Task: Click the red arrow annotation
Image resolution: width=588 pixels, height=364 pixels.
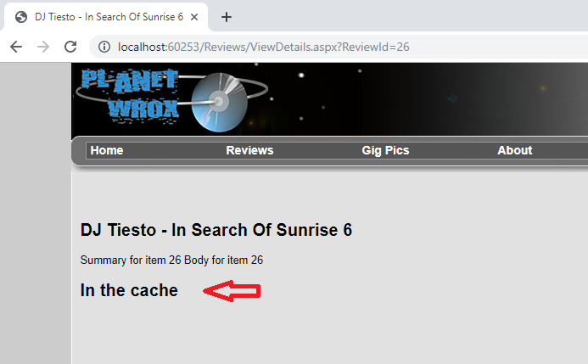Action: pyautogui.click(x=232, y=291)
